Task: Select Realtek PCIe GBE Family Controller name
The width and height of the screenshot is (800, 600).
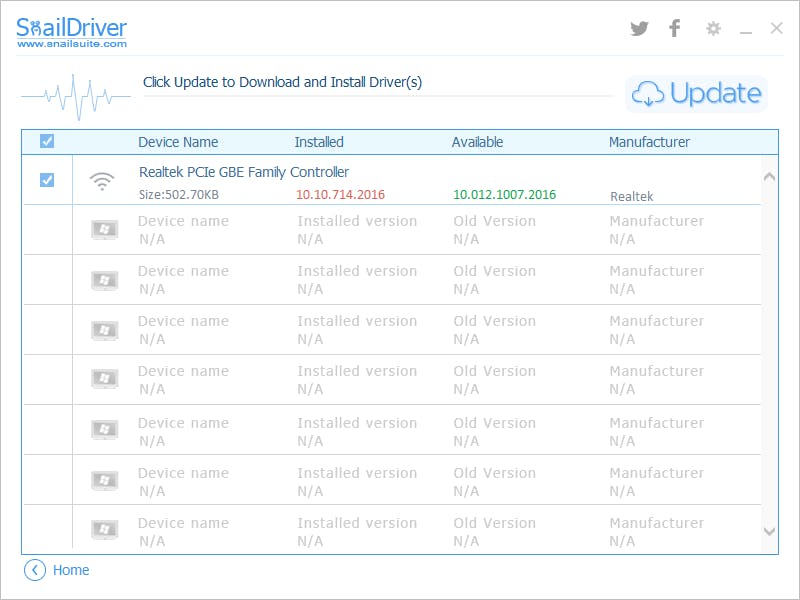Action: tap(244, 172)
